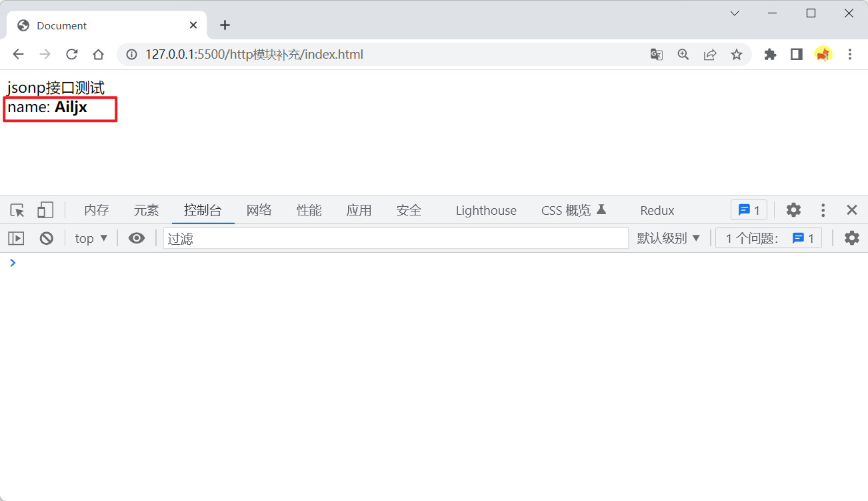Viewport: 868px width, 501px height.
Task: Reload the page with the refresh icon
Action: coord(72,55)
